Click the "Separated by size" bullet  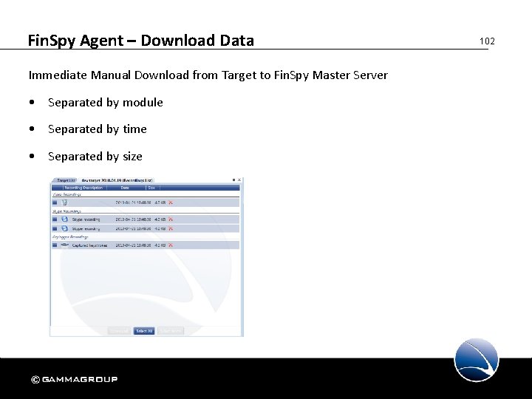(x=95, y=157)
